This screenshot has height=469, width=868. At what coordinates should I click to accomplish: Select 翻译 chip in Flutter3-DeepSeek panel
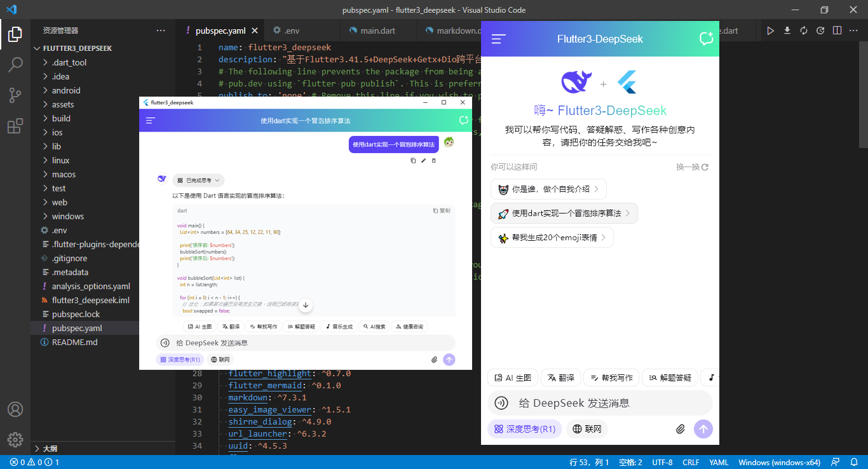click(560, 377)
